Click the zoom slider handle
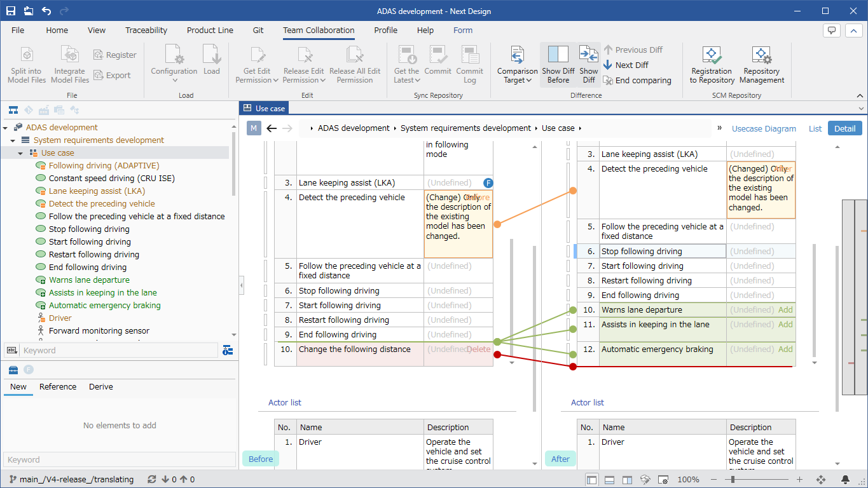Image resolution: width=868 pixels, height=488 pixels. 734,480
